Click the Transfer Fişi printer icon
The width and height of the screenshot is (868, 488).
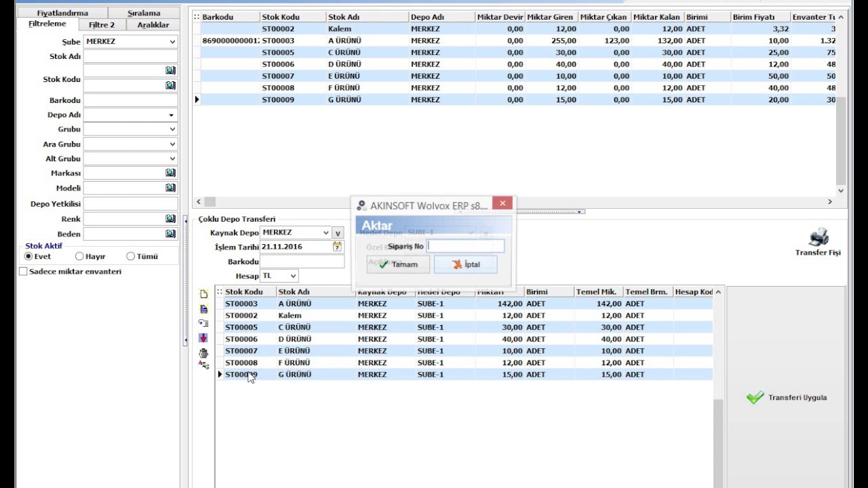pos(818,237)
